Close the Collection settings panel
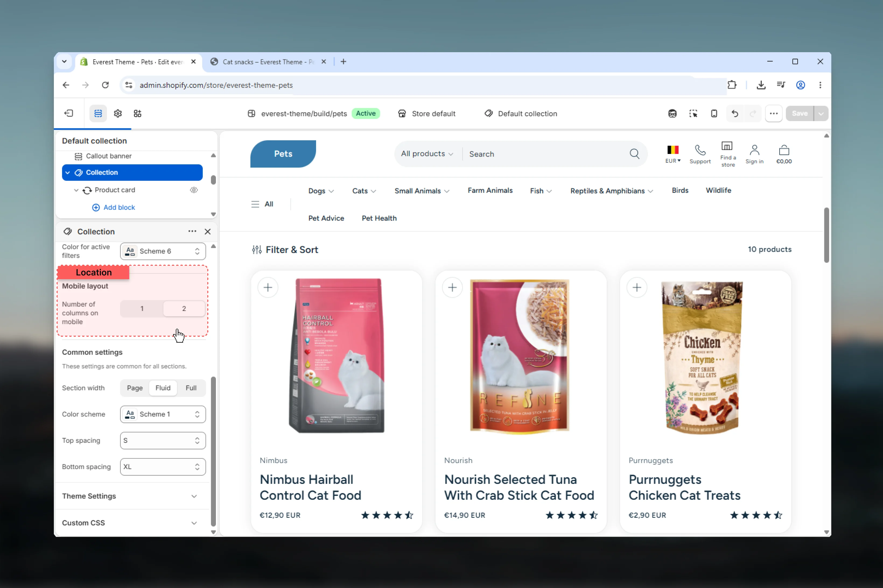 pos(208,231)
